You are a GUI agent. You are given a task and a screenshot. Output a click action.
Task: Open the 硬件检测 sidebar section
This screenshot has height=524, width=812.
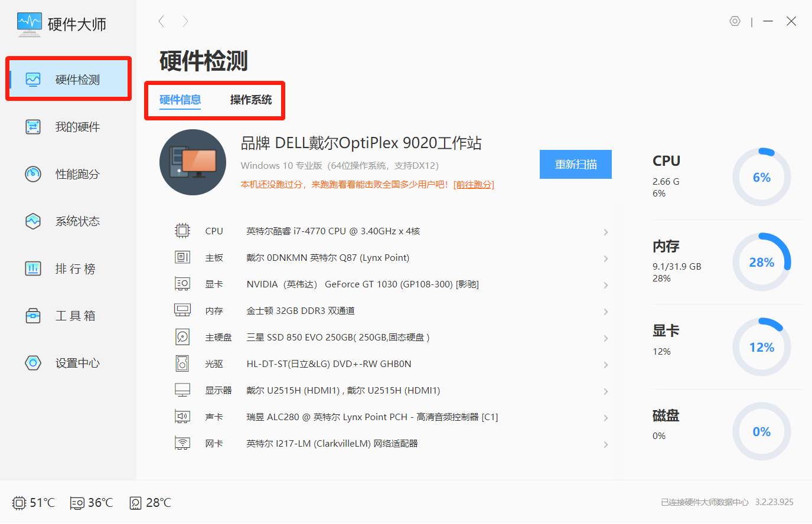tap(69, 79)
